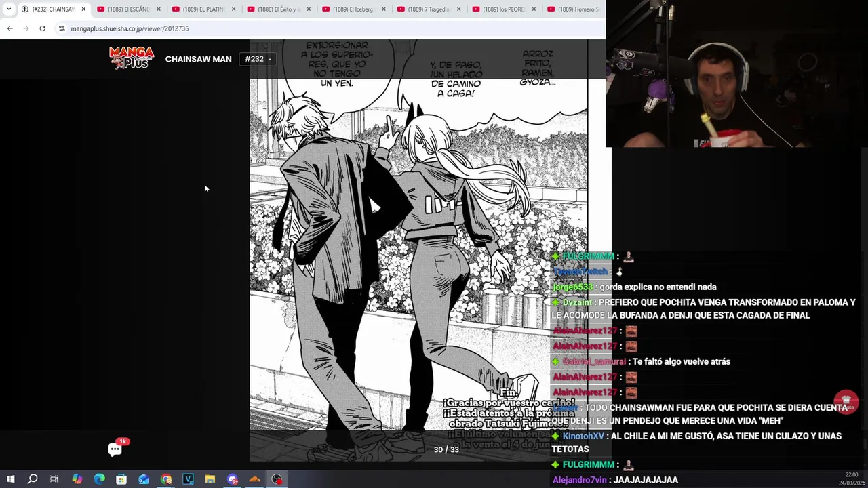Image resolution: width=868 pixels, height=488 pixels.
Task: Open the tab search dropdown arrow
Action: pyautogui.click(x=8, y=9)
